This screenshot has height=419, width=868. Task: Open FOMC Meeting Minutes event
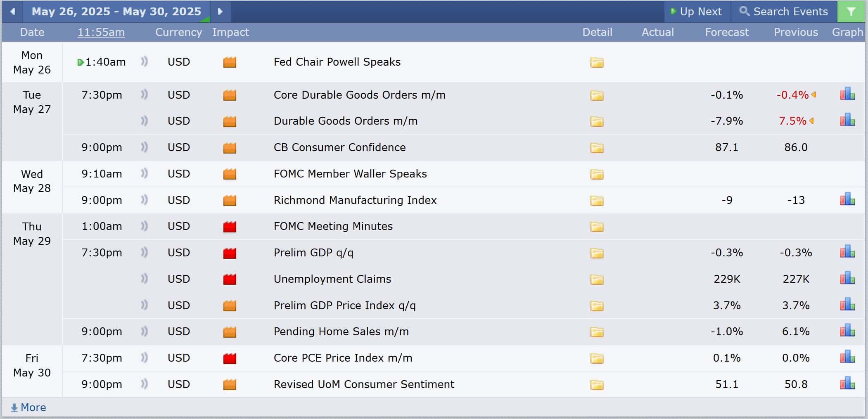coord(333,226)
